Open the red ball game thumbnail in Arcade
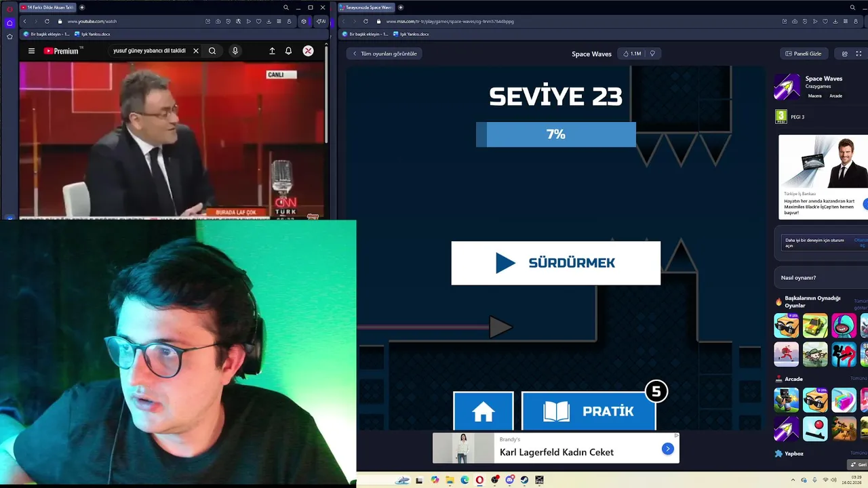This screenshot has width=868, height=488. coord(815,428)
